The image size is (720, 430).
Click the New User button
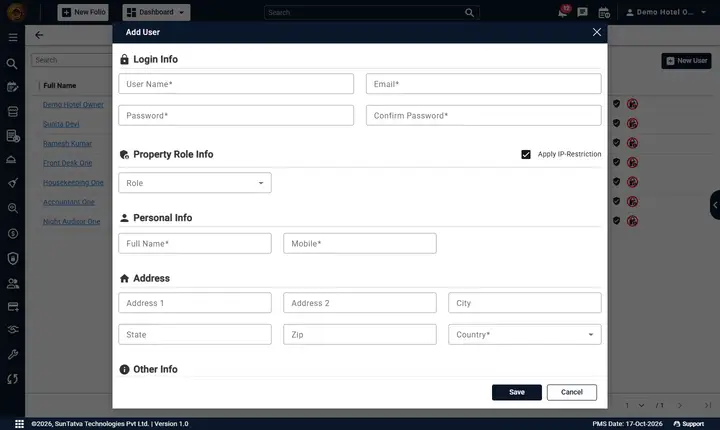pyautogui.click(x=686, y=61)
